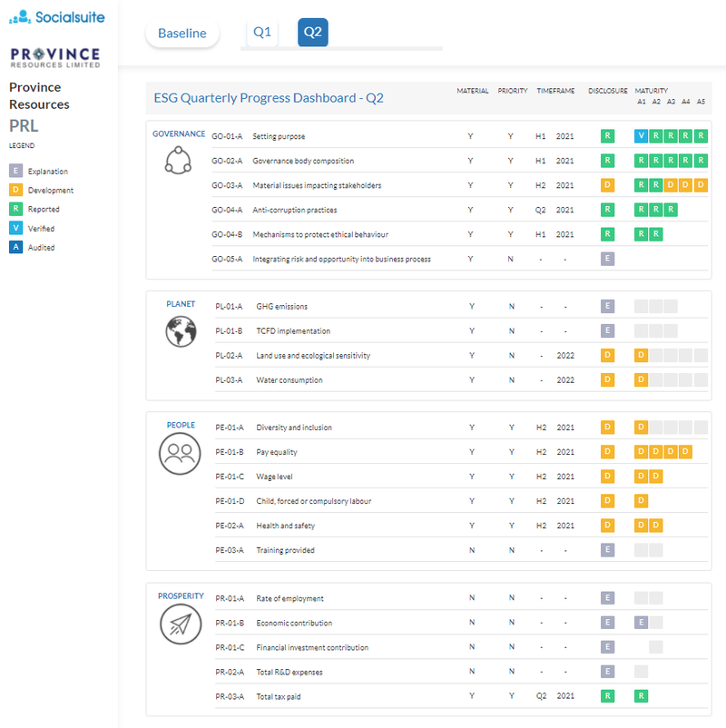Click disclosure D badge for Material issues impacting stakeholders
The height and width of the screenshot is (728, 726).
click(x=607, y=185)
